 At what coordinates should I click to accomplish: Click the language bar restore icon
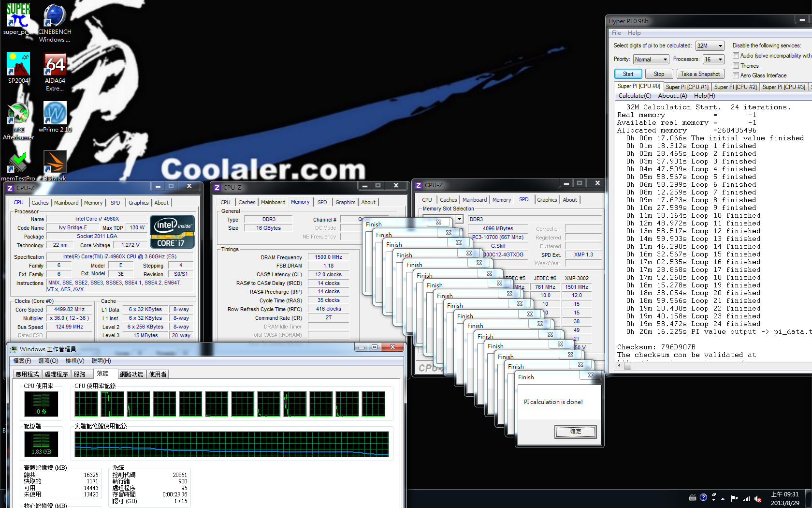713,495
